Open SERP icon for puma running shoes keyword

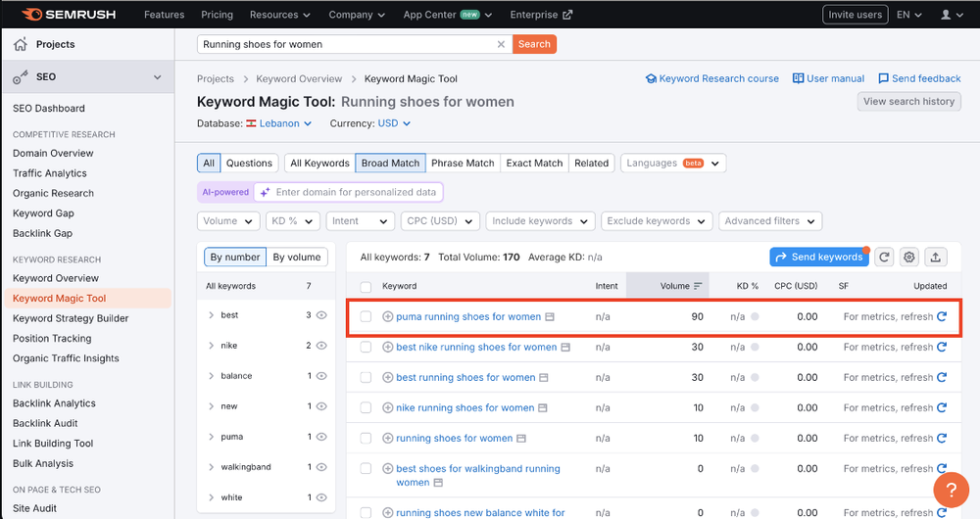[x=550, y=316]
